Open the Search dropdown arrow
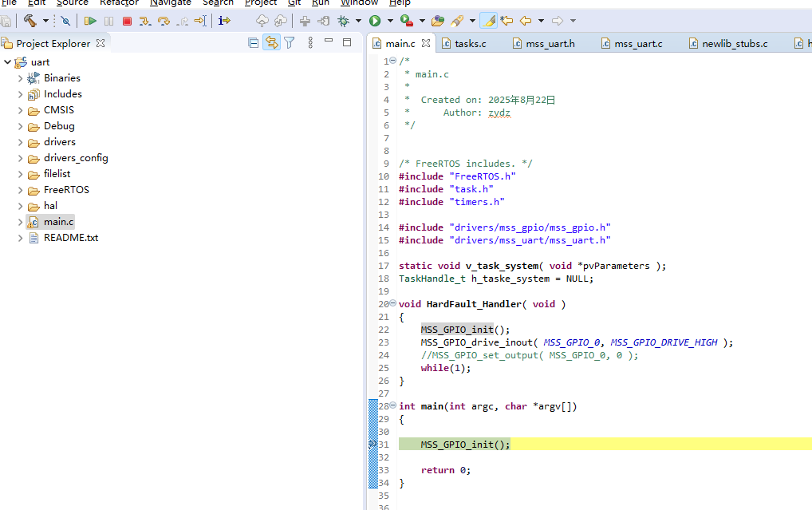This screenshot has height=510, width=812. pos(472,21)
